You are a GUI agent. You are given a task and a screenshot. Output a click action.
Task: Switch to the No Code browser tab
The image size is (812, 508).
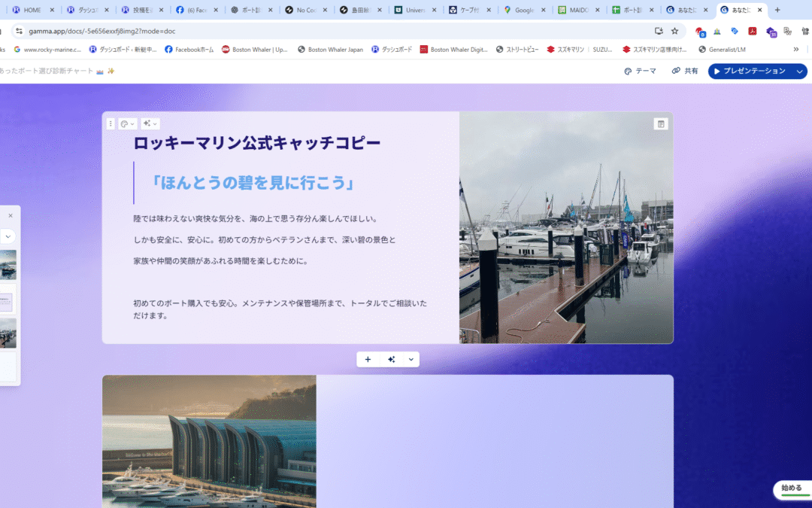pyautogui.click(x=306, y=10)
